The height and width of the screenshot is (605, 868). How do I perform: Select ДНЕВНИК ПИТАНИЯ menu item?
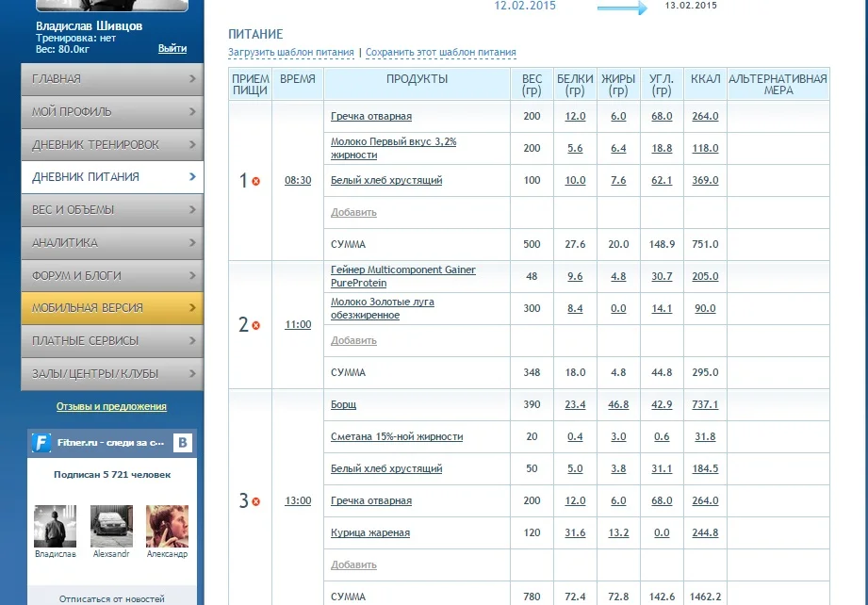pyautogui.click(x=112, y=177)
